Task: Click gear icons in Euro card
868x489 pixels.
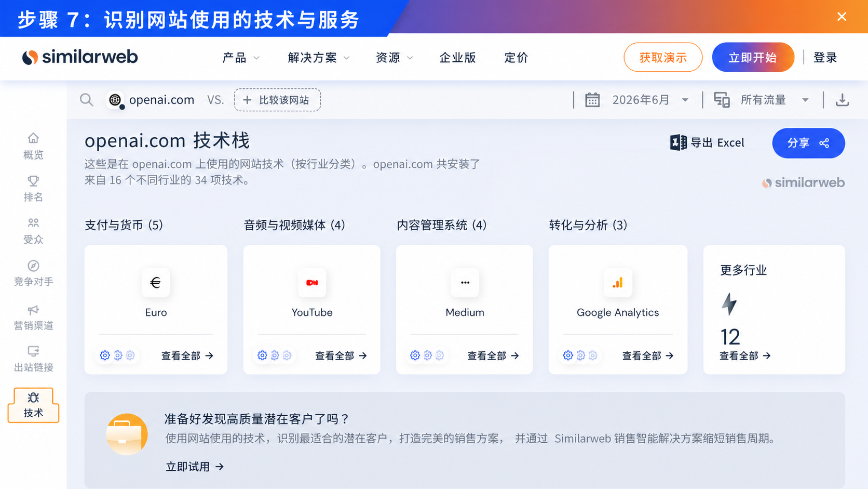Action: point(117,355)
